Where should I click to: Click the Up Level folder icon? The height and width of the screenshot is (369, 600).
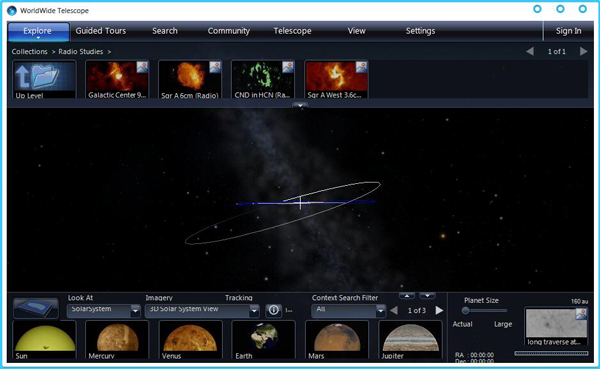click(x=44, y=80)
